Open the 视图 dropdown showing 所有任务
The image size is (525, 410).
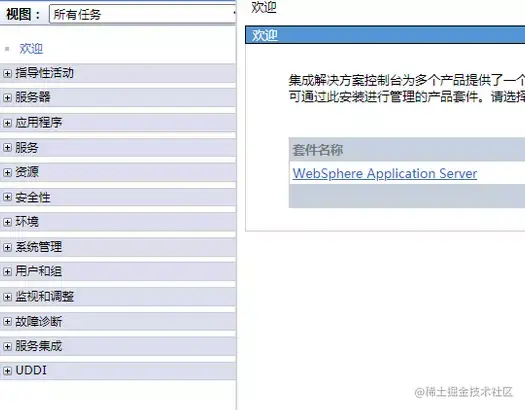point(143,14)
